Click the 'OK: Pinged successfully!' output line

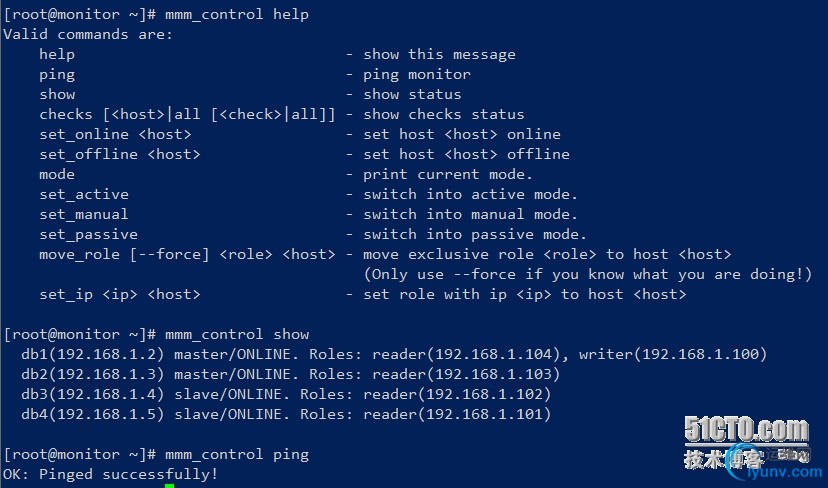point(110,474)
